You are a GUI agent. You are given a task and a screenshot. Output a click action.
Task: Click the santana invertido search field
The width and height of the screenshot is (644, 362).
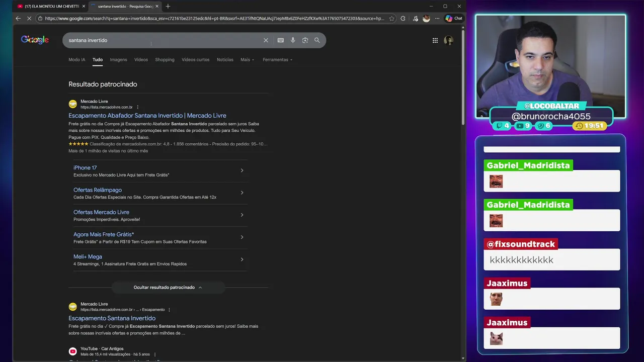164,40
